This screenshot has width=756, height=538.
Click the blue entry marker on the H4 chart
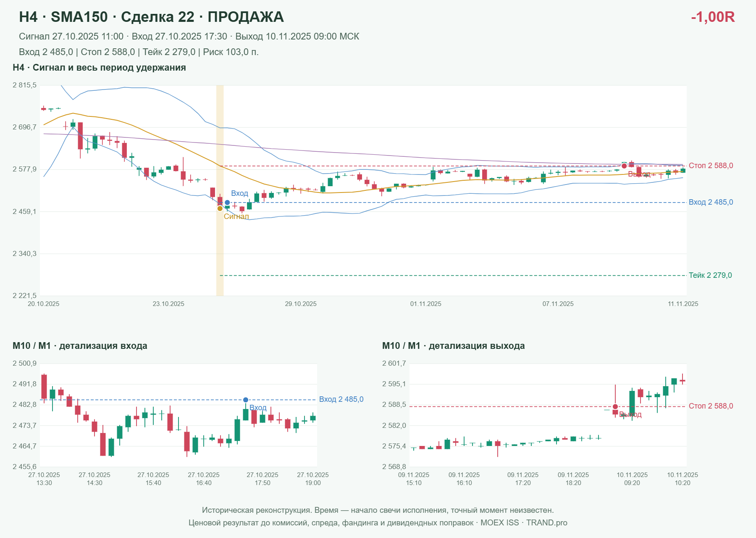227,203
